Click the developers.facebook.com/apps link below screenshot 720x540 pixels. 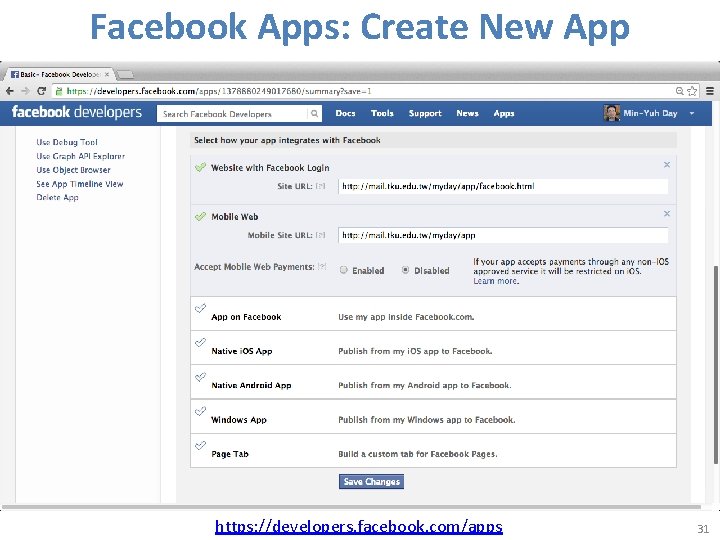pyautogui.click(x=359, y=526)
